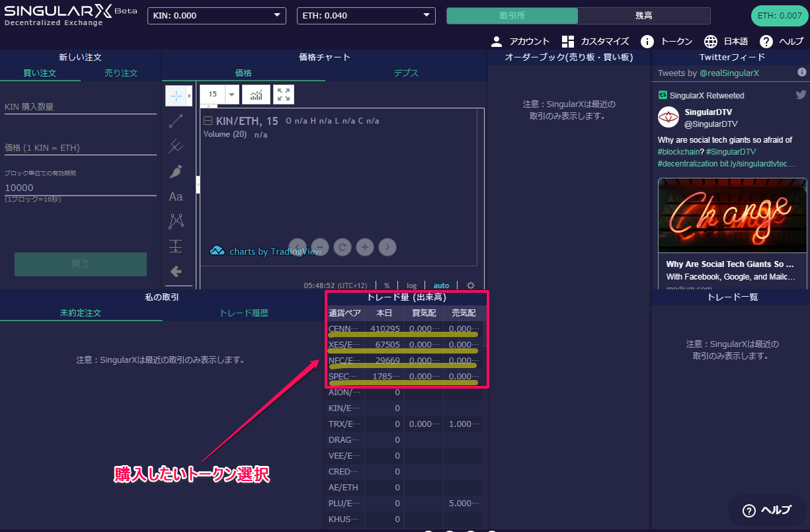Screen dimensions: 810x532
Task: Open the chart indicators button
Action: pyautogui.click(x=256, y=95)
